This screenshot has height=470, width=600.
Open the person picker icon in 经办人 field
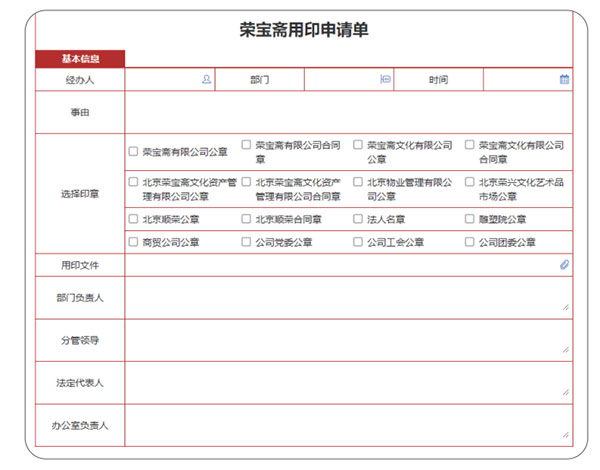[206, 79]
